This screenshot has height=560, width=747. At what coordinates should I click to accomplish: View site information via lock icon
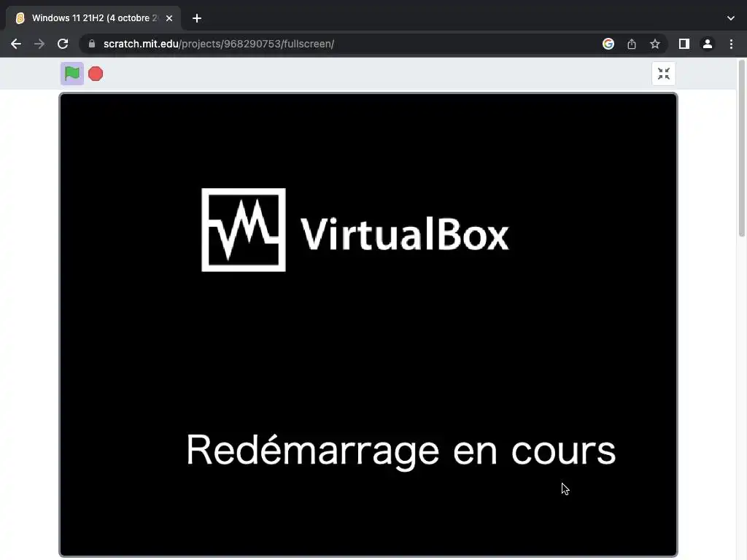pyautogui.click(x=92, y=44)
